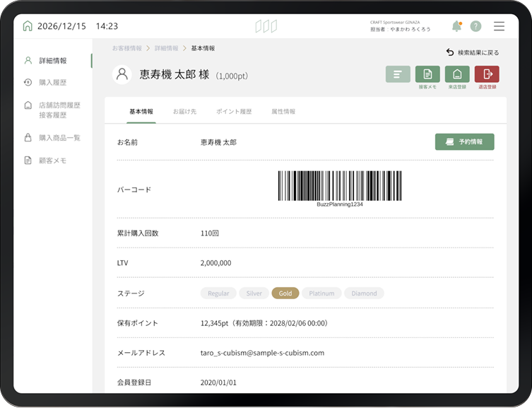Viewport: 532px width, 408px height.
Task: Click the red 退店登録 exit icon button
Action: (x=487, y=74)
